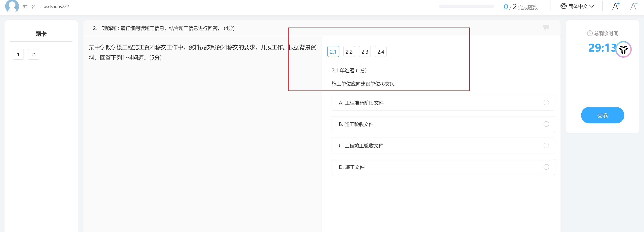Go to question 2 in 题卡
Screen dimensions: 644x232
pos(34,54)
